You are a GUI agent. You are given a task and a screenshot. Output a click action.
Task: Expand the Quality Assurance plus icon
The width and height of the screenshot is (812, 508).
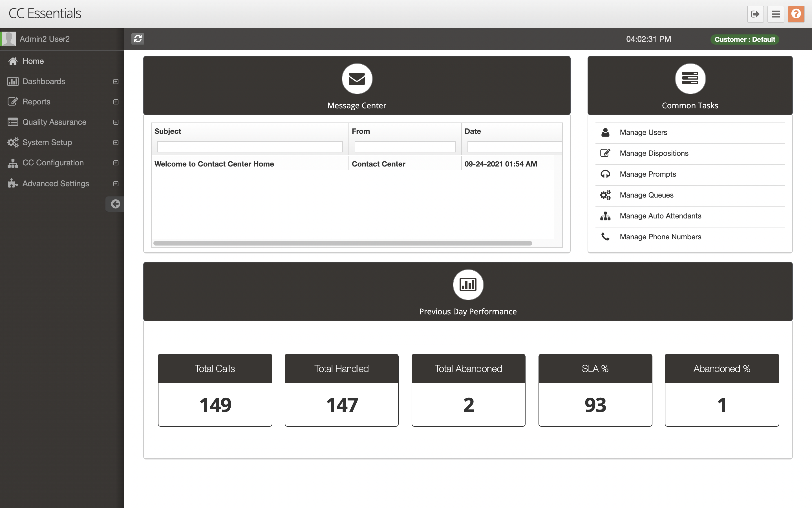(x=116, y=122)
